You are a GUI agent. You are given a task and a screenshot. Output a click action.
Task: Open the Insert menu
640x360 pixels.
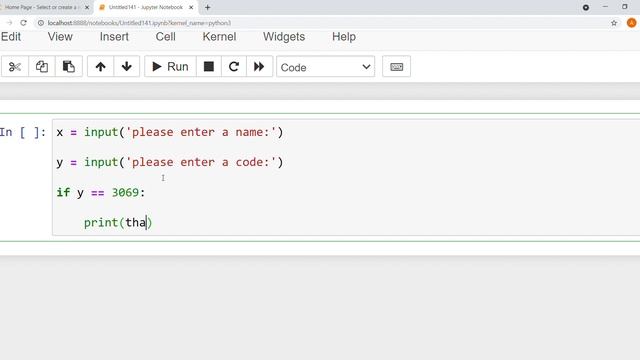point(114,37)
